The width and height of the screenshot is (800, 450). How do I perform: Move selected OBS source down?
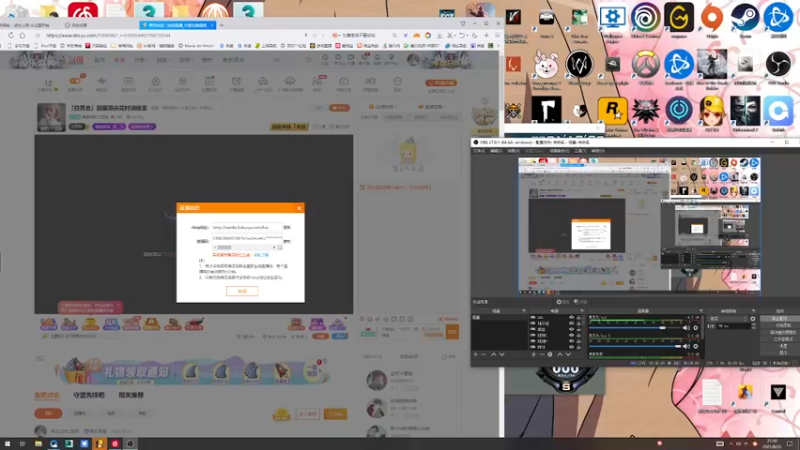568,354
